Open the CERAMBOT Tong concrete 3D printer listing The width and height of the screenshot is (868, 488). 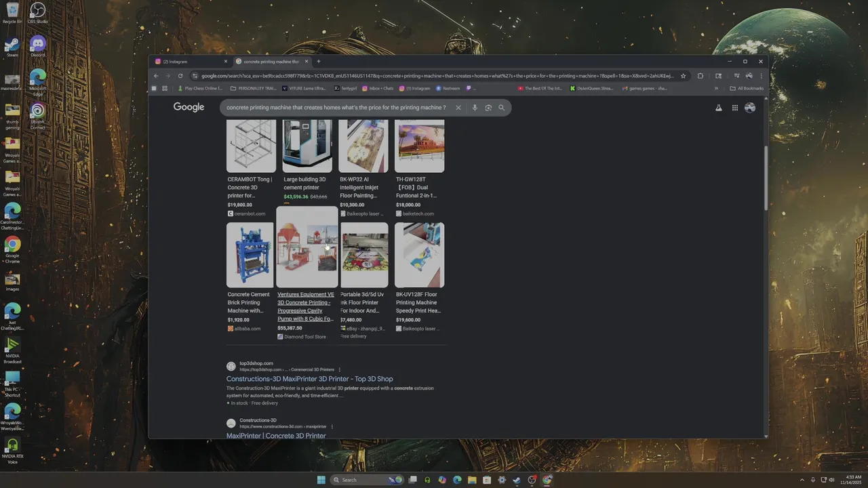click(x=251, y=188)
